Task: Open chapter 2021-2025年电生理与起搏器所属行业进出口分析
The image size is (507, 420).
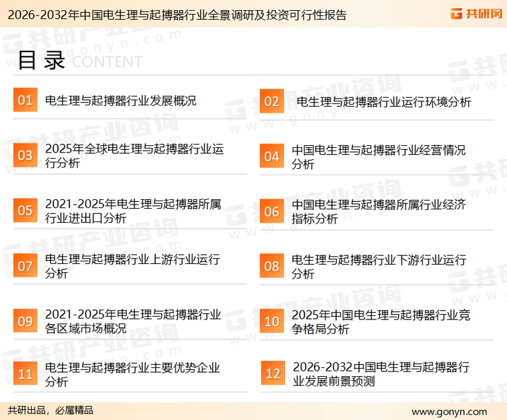Action: point(133,211)
